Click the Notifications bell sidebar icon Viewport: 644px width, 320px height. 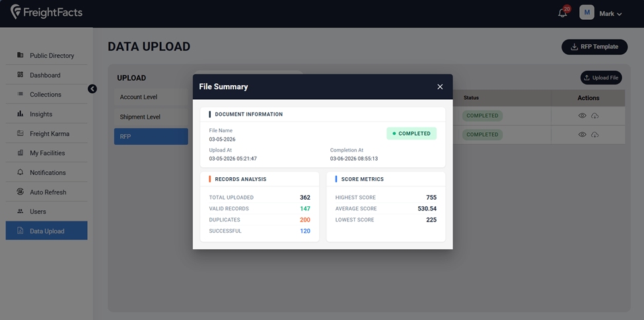click(20, 172)
